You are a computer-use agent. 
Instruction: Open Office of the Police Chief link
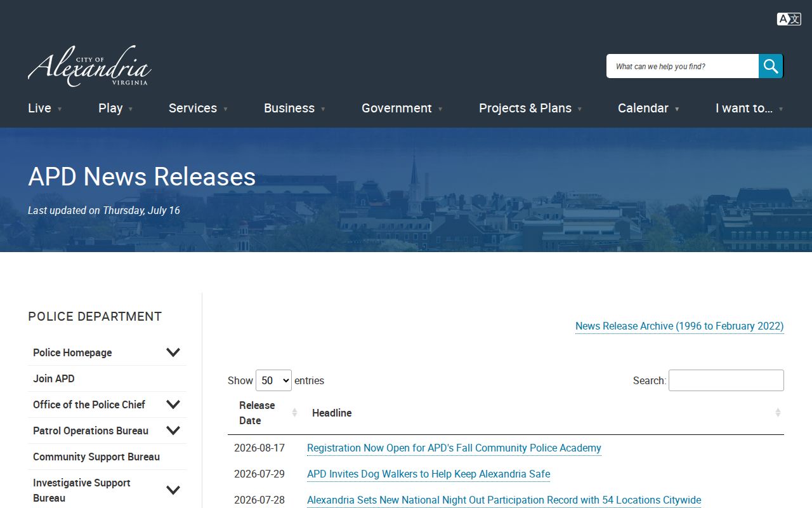pos(89,404)
